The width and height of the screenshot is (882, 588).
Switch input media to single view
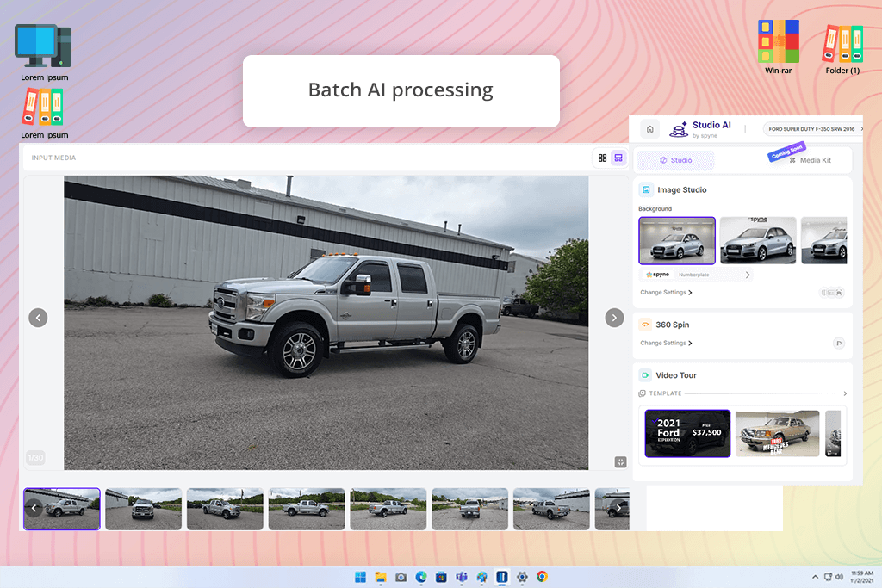click(618, 158)
